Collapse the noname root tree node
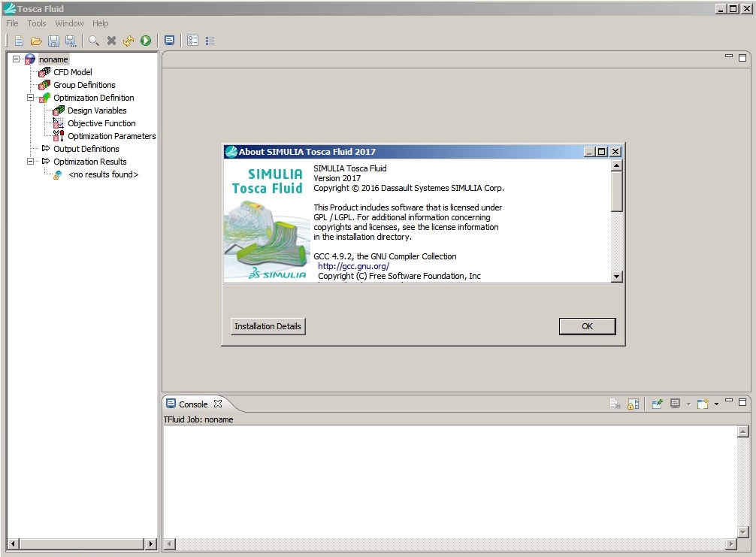Screen dimensions: 756x557 (x=16, y=59)
